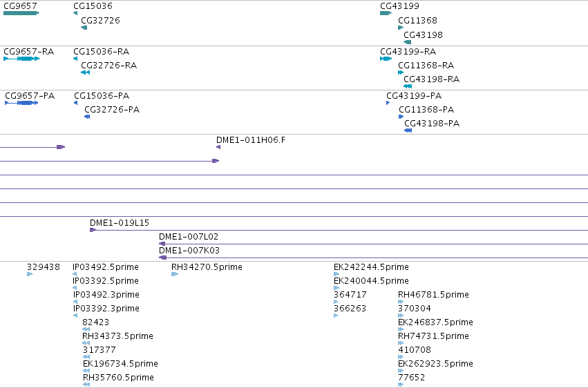
Task: Select the CG43198-PA protein glyph
Action: click(408, 130)
